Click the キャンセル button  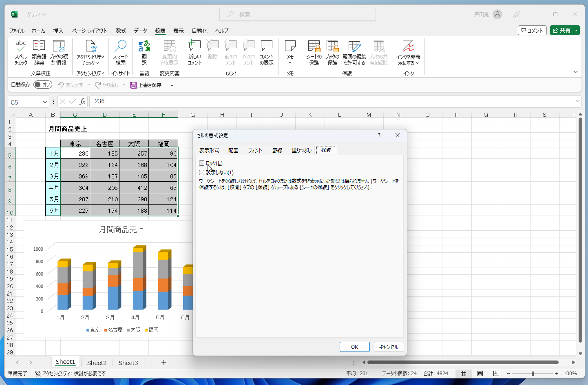[389, 347]
